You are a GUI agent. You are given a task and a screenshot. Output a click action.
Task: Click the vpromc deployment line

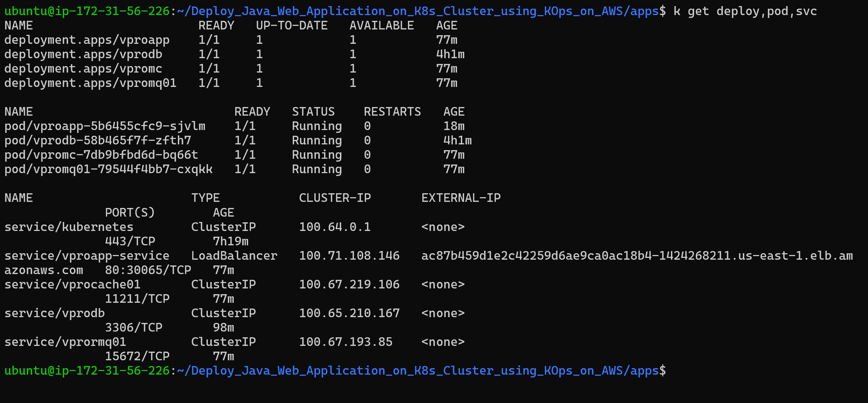pyautogui.click(x=83, y=68)
